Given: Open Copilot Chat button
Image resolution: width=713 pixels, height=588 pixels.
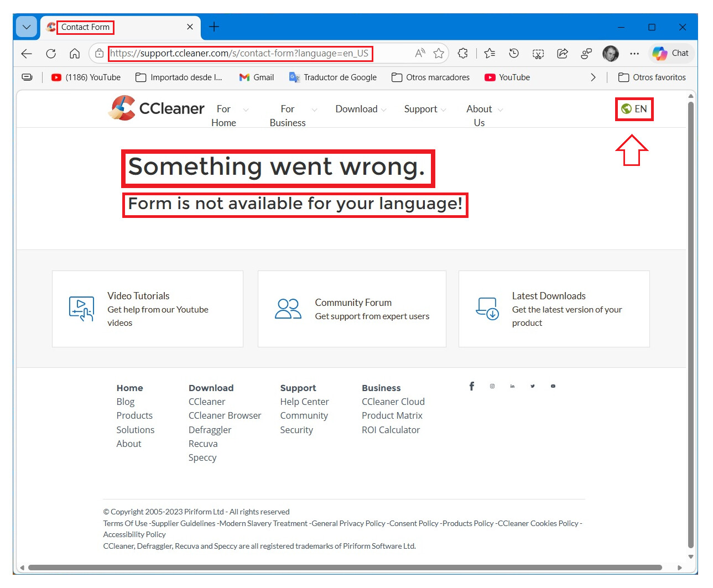Looking at the screenshot, I should [671, 54].
